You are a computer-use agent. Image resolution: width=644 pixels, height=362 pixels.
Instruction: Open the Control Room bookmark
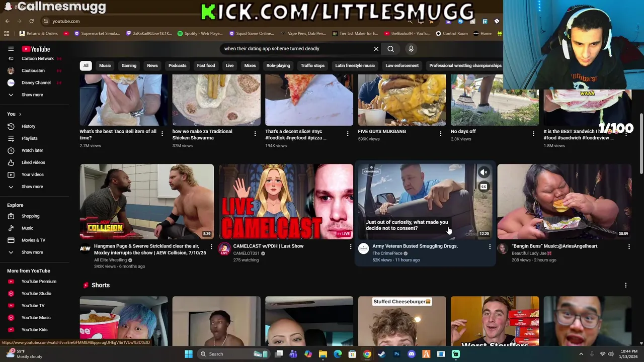[x=452, y=34]
